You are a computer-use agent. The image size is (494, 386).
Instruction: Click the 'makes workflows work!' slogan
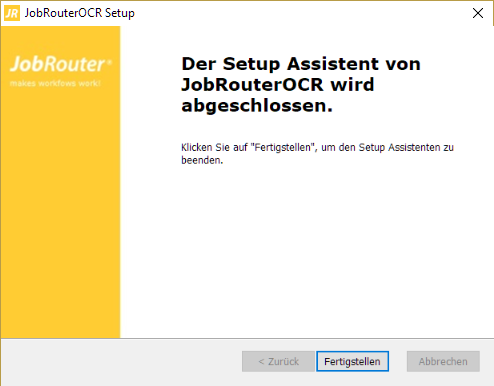55,83
